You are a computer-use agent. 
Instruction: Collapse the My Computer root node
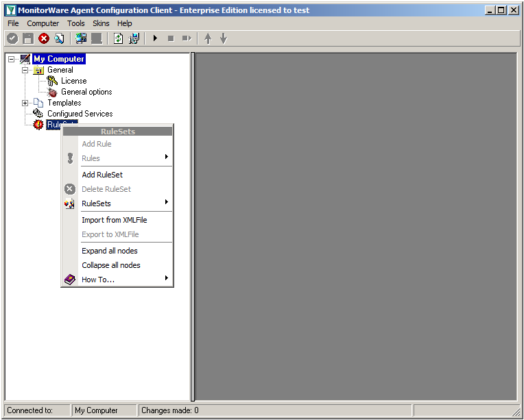click(12, 59)
